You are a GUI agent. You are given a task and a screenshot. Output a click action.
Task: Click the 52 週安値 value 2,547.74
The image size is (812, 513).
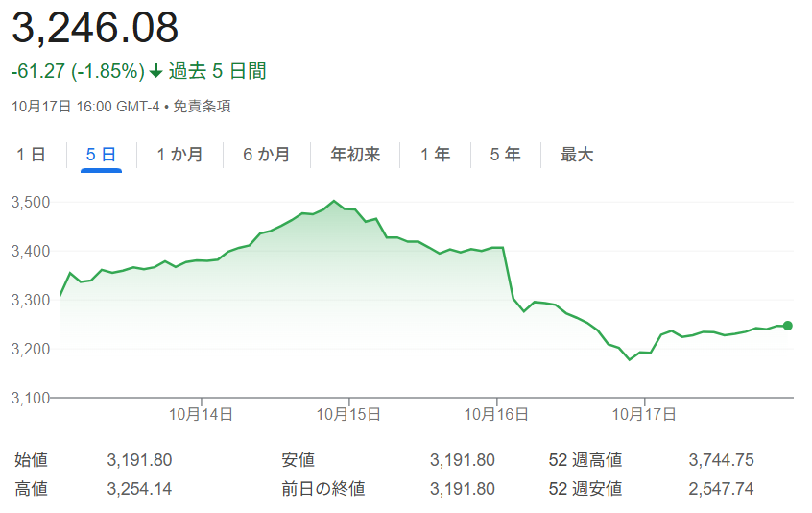pyautogui.click(x=721, y=489)
